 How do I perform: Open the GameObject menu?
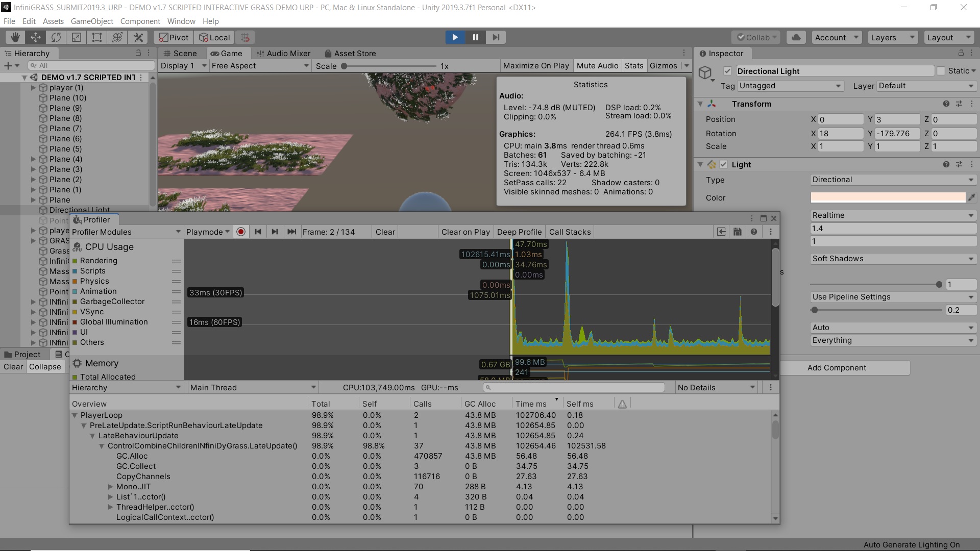[x=92, y=21]
